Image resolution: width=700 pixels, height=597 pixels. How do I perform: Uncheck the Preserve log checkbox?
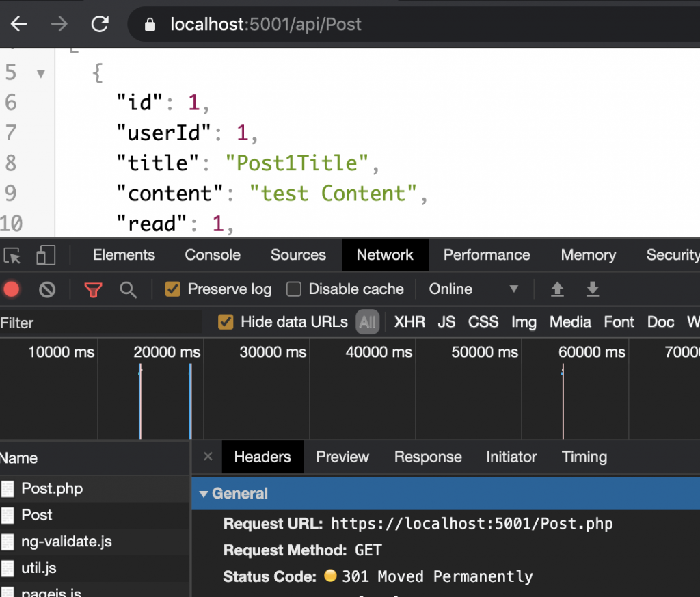coord(173,289)
